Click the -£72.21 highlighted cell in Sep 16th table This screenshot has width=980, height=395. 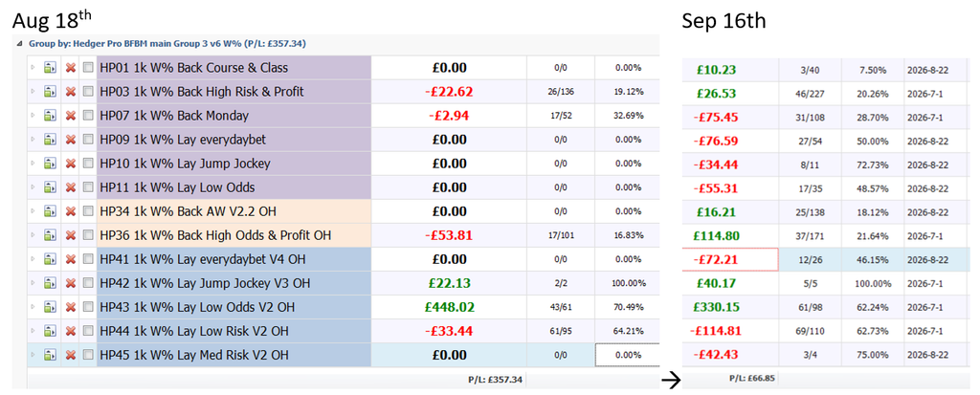tap(730, 259)
